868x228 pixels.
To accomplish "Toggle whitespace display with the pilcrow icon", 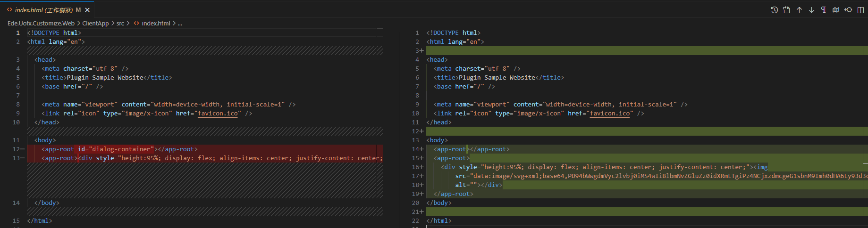I will point(824,10).
